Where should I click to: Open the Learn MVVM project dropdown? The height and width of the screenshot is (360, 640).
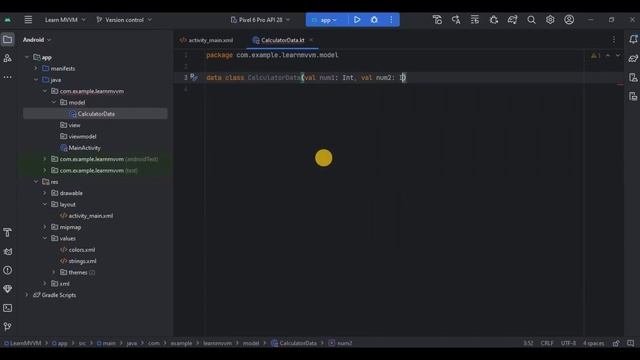[x=65, y=20]
